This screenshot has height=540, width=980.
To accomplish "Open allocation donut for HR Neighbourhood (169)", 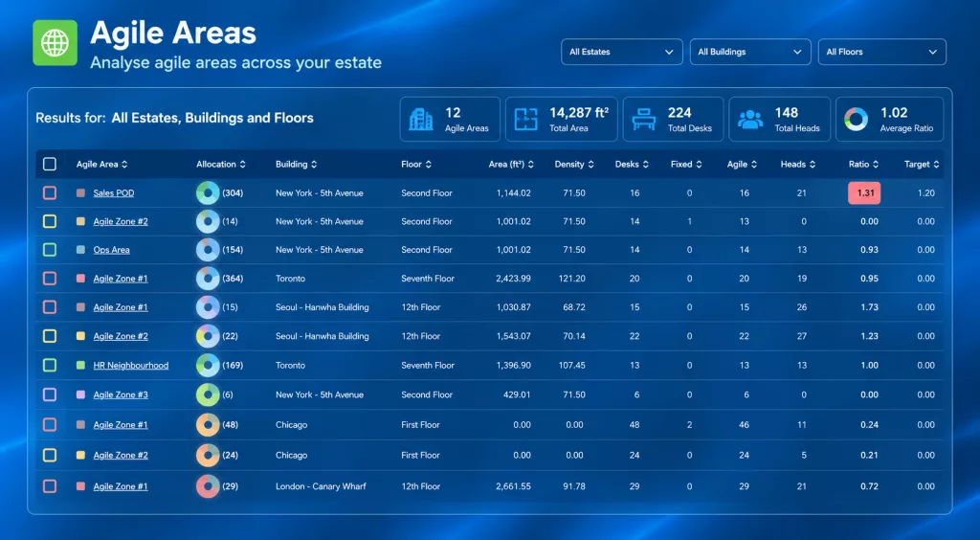I will [208, 365].
